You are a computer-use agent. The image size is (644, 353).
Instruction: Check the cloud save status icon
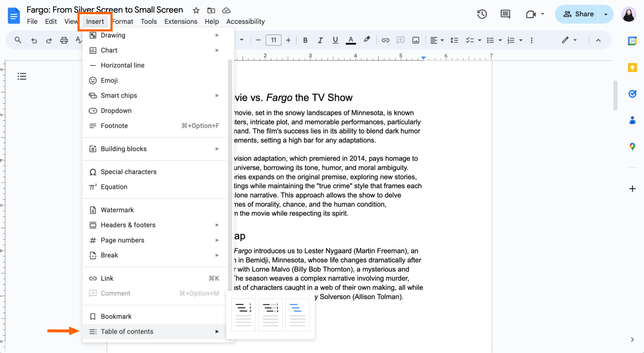coord(226,10)
